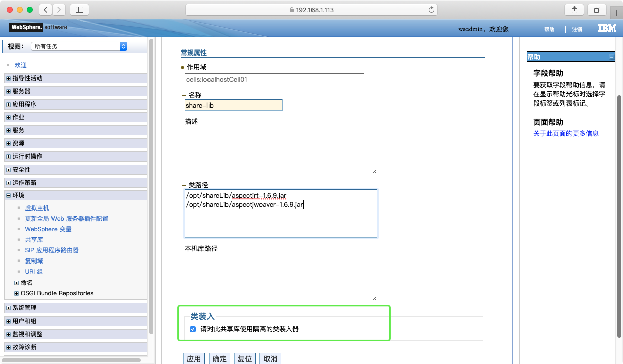Click the 取消 button
This screenshot has height=364, width=623.
(270, 358)
